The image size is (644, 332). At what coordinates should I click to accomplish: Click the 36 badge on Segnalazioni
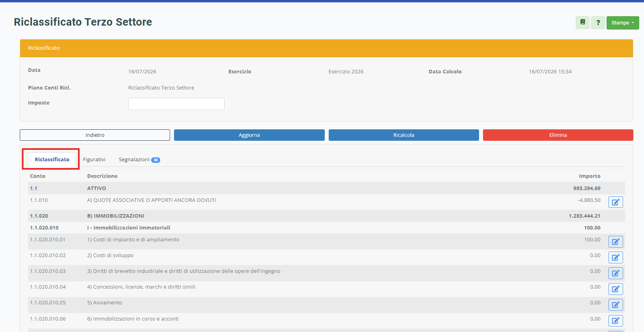pyautogui.click(x=156, y=160)
